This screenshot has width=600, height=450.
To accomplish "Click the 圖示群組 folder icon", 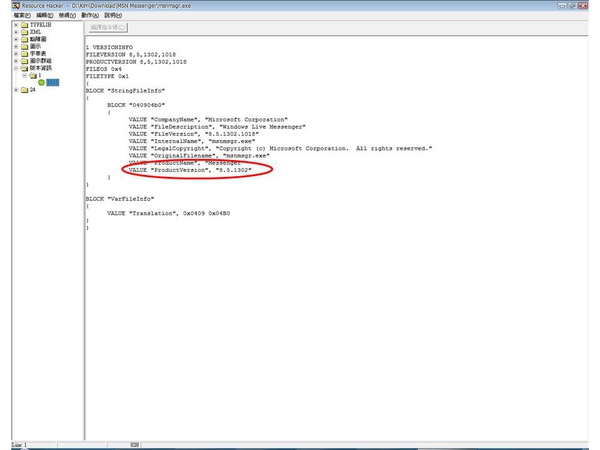I will (24, 61).
